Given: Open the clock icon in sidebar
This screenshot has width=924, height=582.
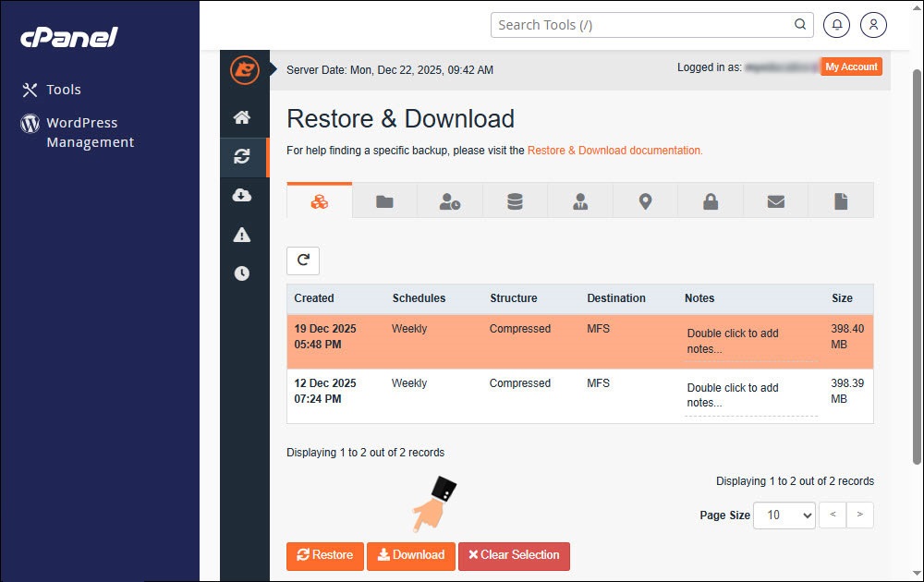Looking at the screenshot, I should (242, 273).
